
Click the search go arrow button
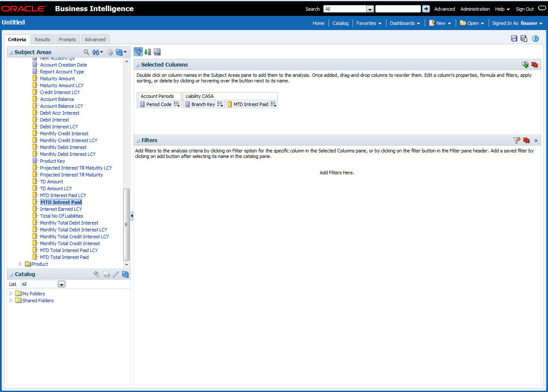(426, 9)
